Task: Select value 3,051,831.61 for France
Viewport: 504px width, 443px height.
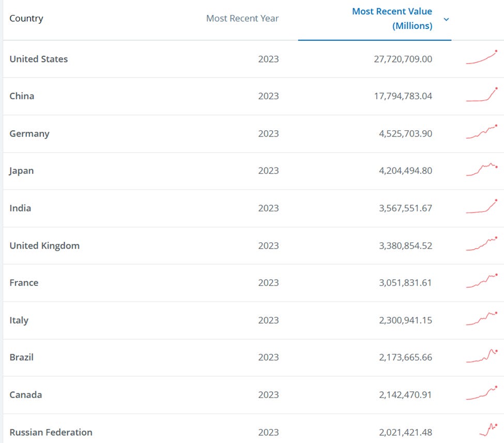Action: (405, 283)
